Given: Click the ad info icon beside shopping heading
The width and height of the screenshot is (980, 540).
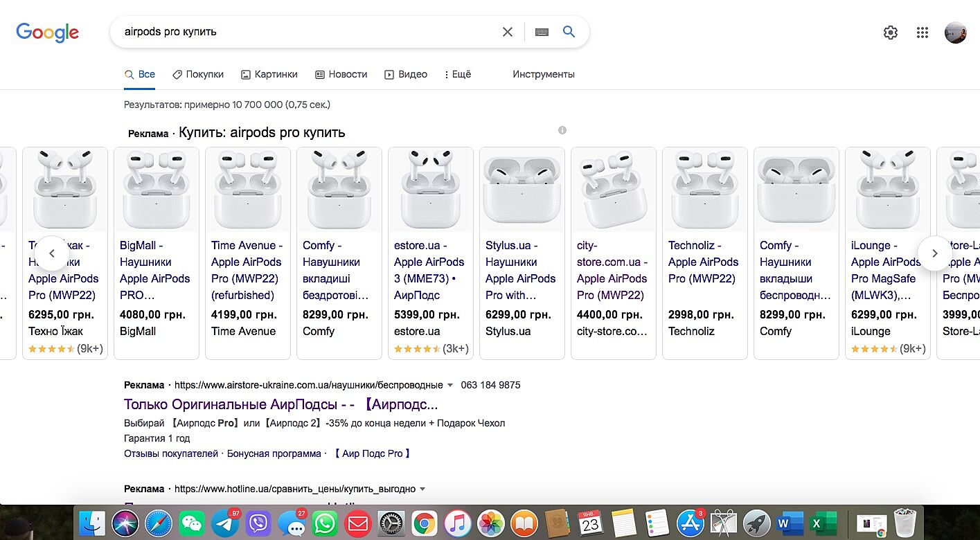Looking at the screenshot, I should (x=562, y=130).
